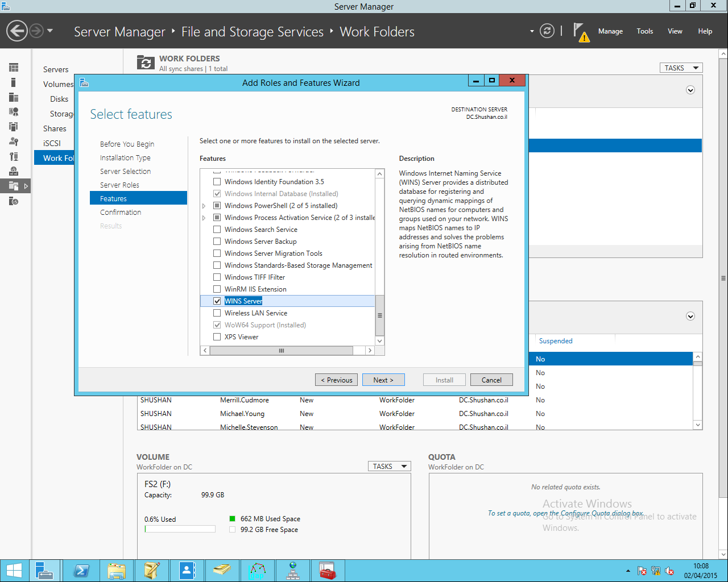This screenshot has height=582, width=728.
Task: Uncheck the WINS Server checkbox
Action: click(217, 301)
